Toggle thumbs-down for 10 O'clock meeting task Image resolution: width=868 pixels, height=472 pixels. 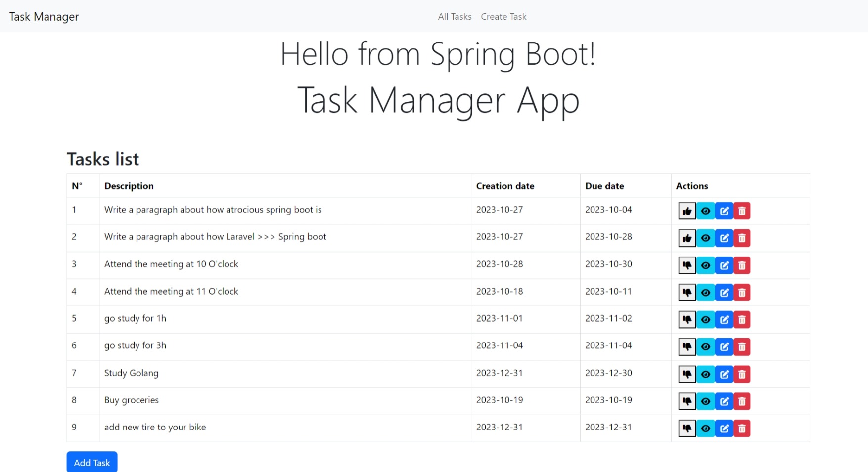click(x=687, y=265)
